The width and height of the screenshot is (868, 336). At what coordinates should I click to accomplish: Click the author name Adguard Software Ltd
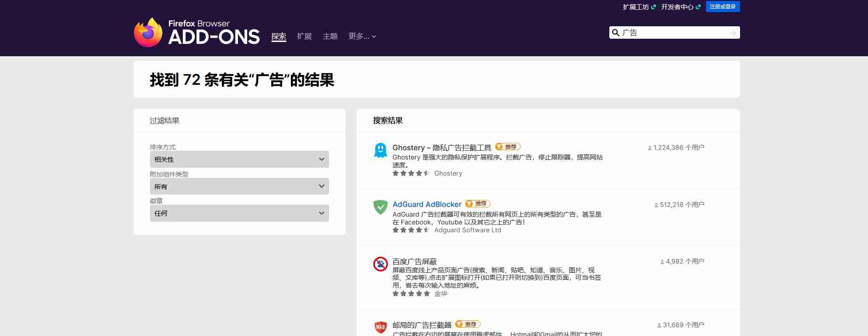point(468,230)
